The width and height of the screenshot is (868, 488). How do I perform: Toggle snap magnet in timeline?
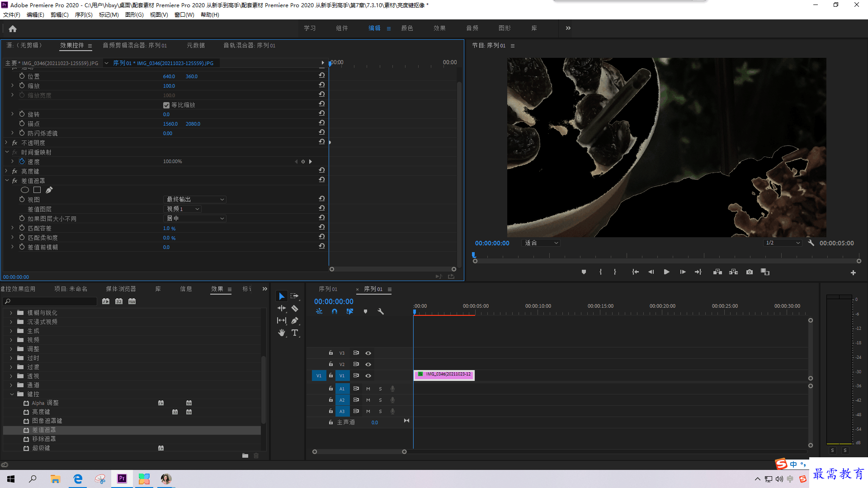tap(335, 311)
